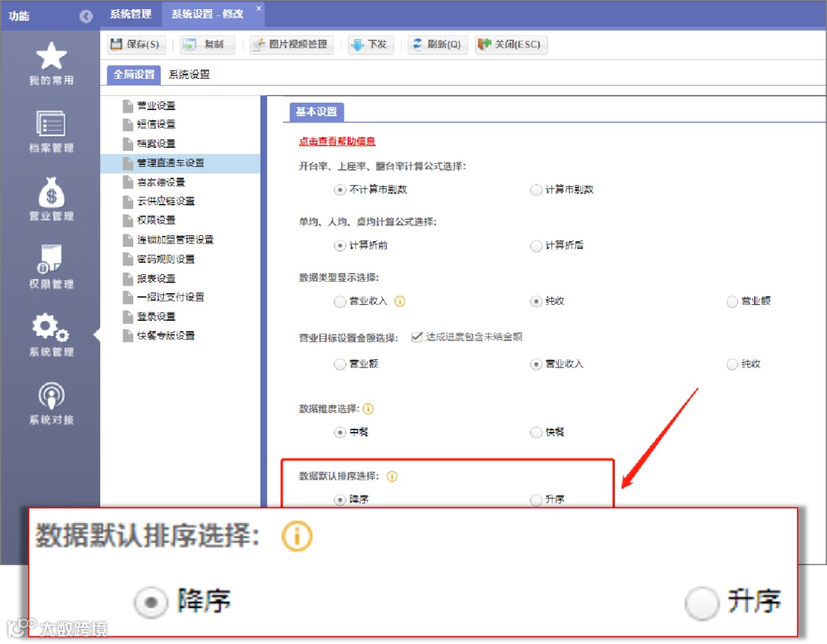
Task: Select 登录设置 in the settings tree
Action: pos(156,316)
